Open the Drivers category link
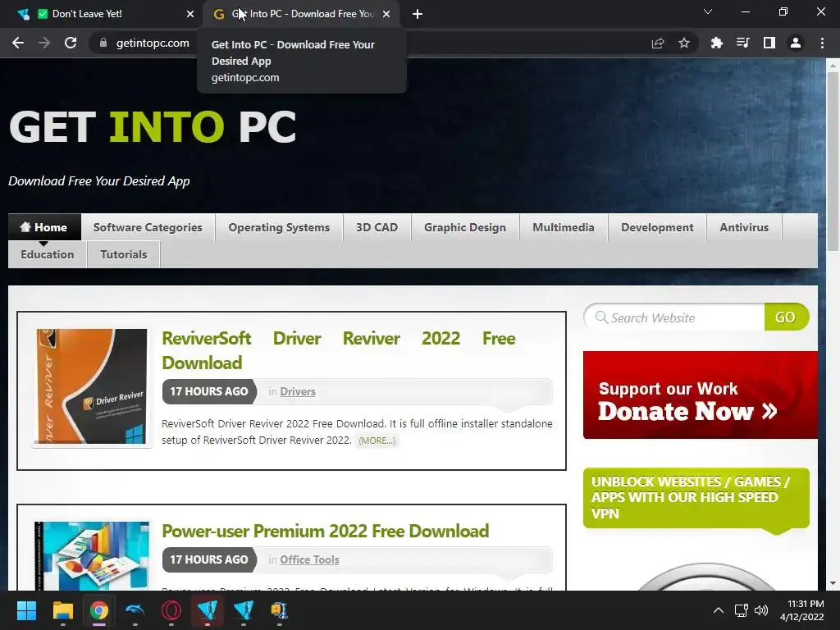 click(x=297, y=391)
